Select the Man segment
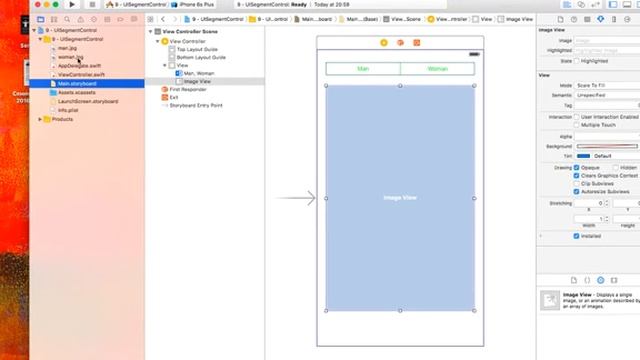This screenshot has height=360, width=640. pos(363,69)
